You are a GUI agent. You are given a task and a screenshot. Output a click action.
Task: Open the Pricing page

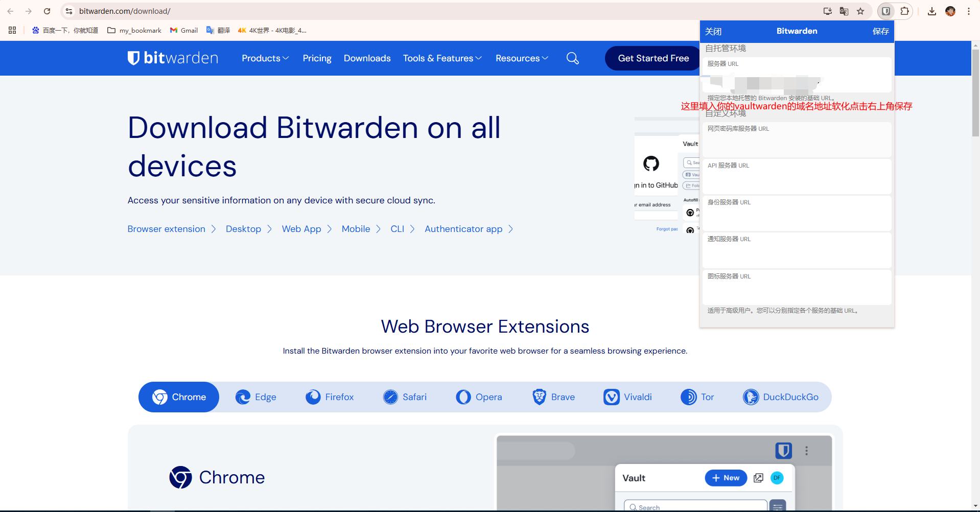[317, 58]
